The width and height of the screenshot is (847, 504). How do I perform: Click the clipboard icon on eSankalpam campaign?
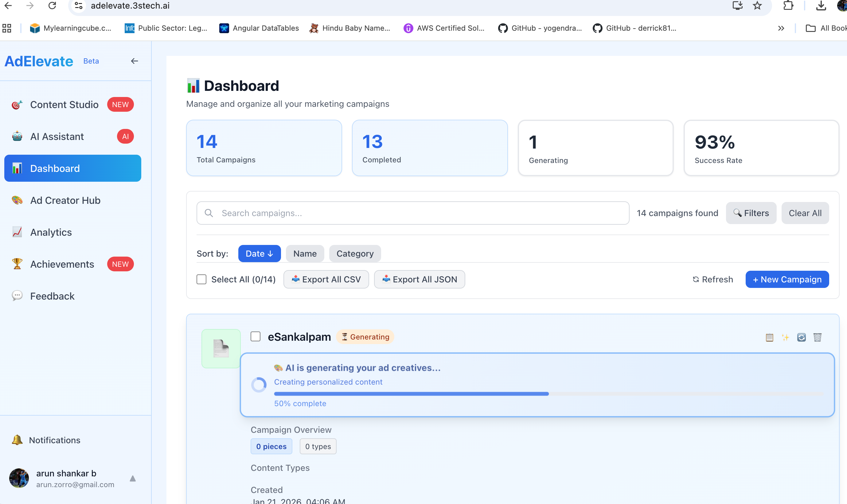[x=769, y=337]
